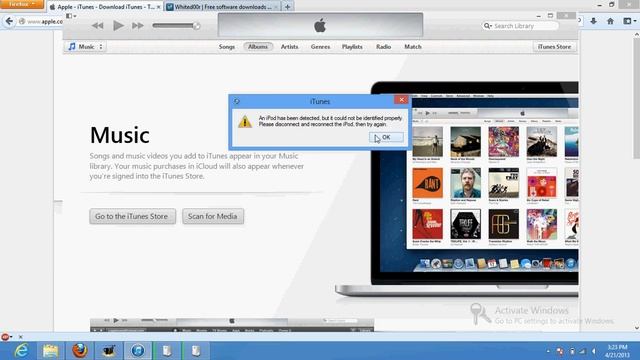Show hidden system tray icons
Image resolution: width=640 pixels, height=360 pixels.
tap(548, 351)
